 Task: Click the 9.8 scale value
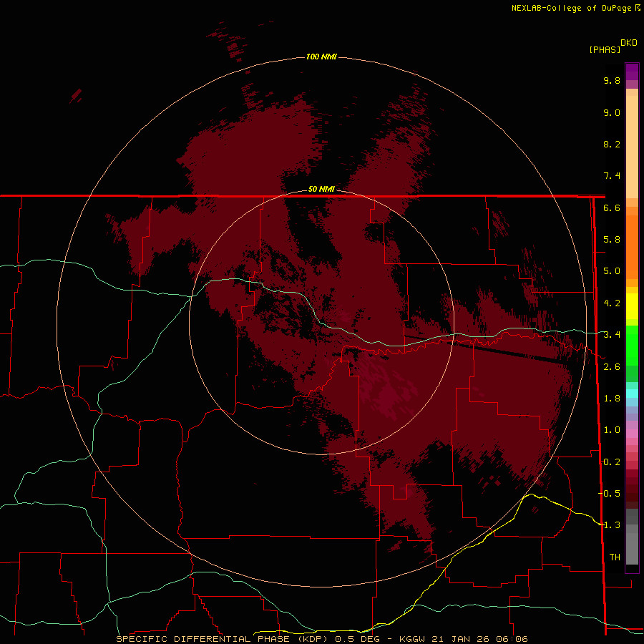(x=612, y=80)
